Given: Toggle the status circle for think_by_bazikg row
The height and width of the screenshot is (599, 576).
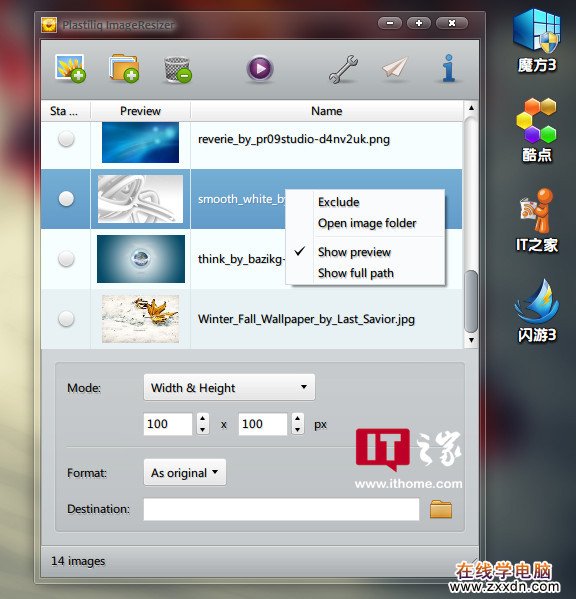Looking at the screenshot, I should 66,259.
